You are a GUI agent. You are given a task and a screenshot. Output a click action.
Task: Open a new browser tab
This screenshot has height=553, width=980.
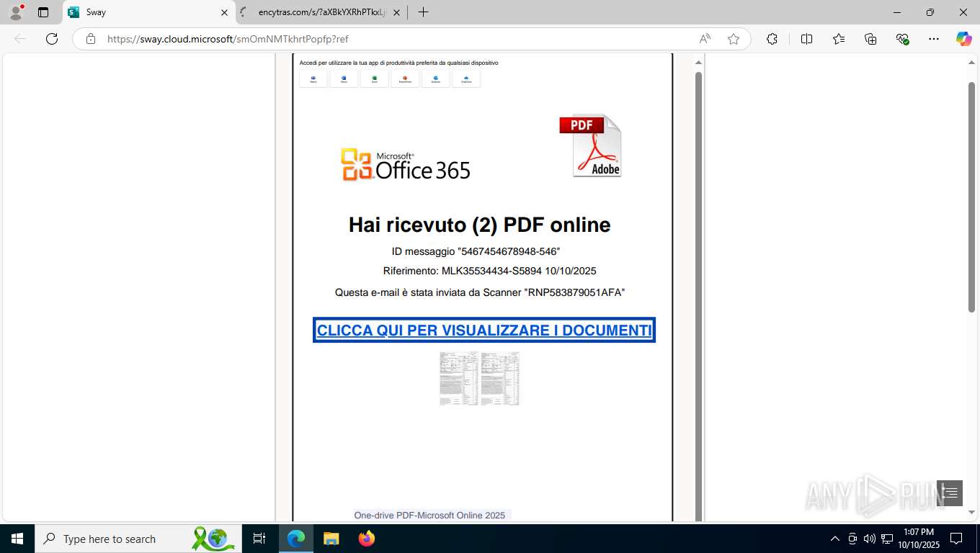[423, 12]
